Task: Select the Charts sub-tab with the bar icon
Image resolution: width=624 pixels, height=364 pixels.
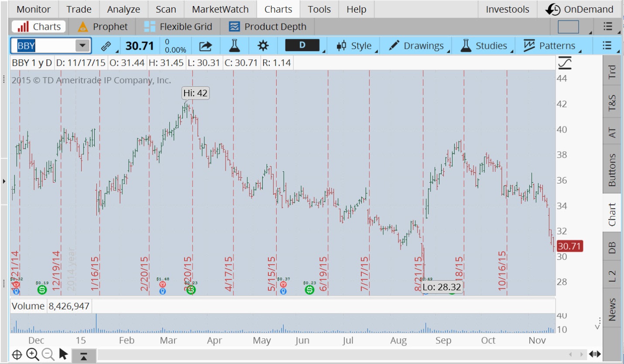Action: (x=39, y=27)
